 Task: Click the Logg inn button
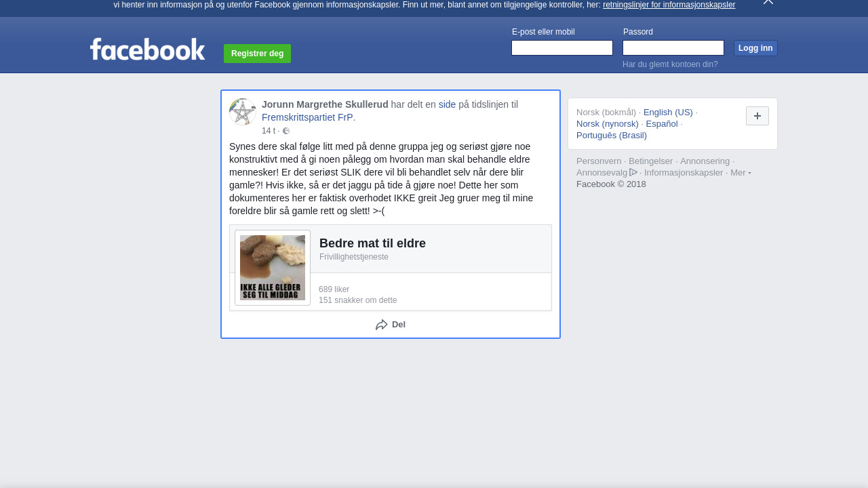tap(755, 48)
